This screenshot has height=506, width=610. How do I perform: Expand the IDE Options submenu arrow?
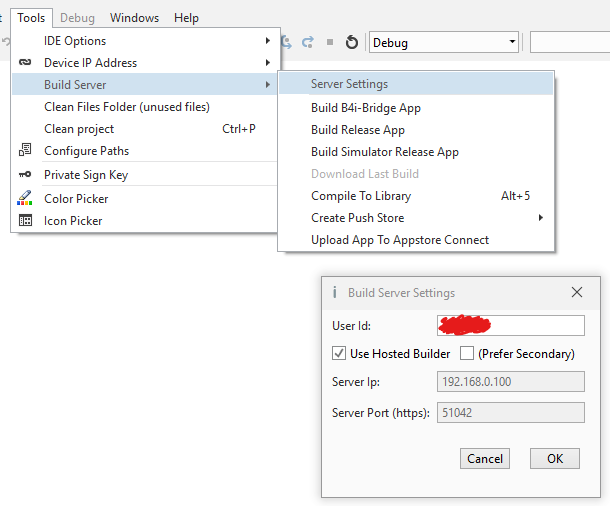coord(267,41)
